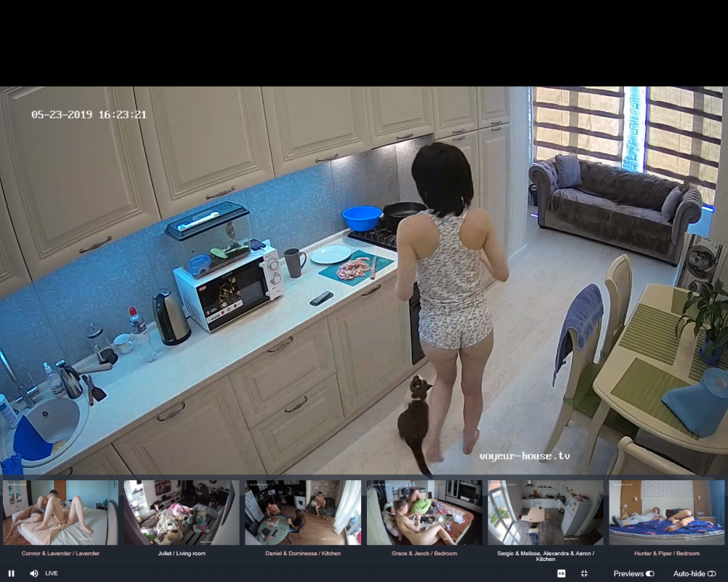
Task: Enter fullscreen with the expand icon
Action: coord(585,573)
